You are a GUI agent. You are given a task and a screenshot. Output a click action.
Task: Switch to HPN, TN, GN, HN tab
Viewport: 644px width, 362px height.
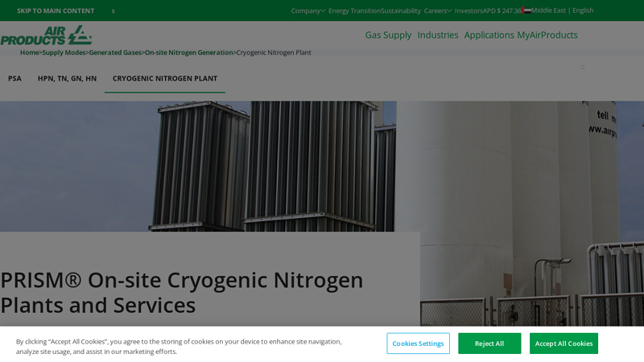pos(67,78)
